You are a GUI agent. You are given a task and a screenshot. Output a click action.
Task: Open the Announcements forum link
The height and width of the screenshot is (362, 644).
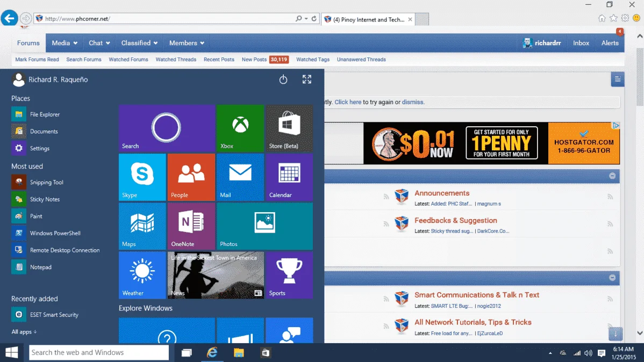tap(441, 193)
